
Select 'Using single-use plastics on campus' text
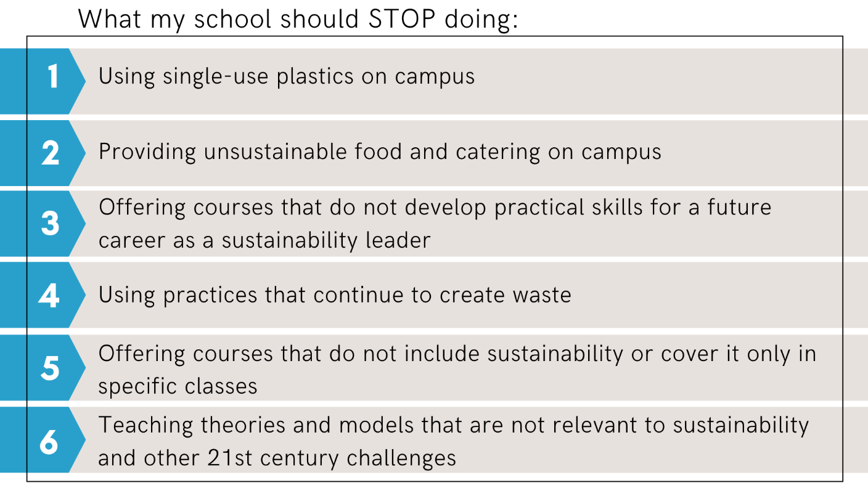[x=287, y=76]
